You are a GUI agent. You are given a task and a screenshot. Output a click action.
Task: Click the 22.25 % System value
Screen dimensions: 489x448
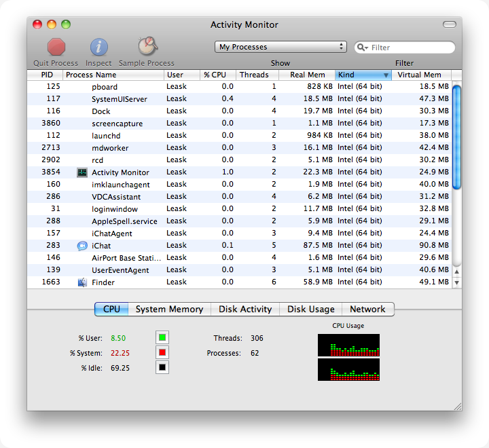[120, 353]
